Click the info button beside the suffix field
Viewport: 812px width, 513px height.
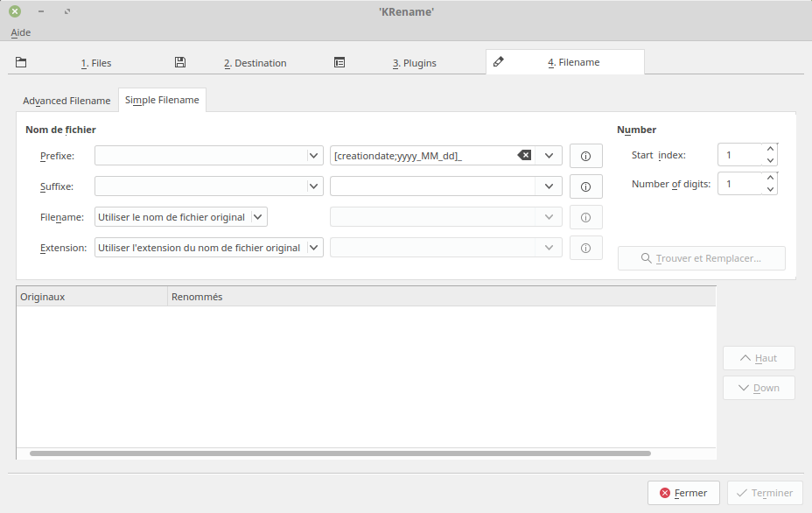pos(585,186)
